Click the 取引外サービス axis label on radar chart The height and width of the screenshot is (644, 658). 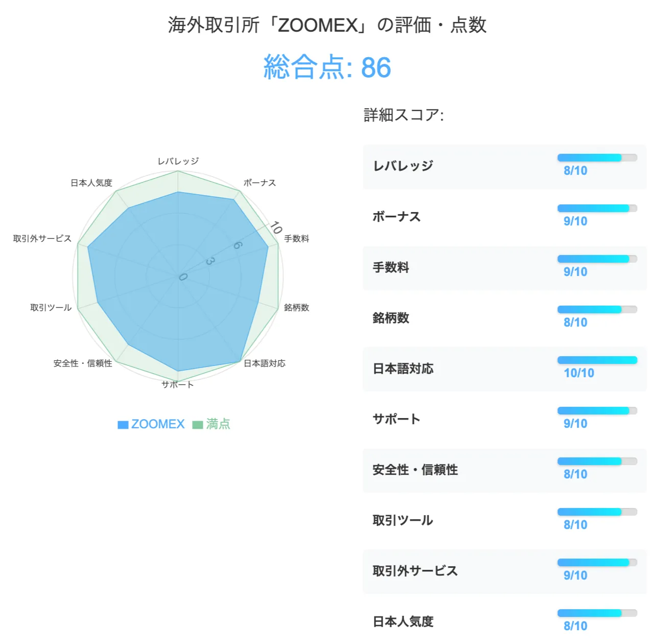[42, 239]
